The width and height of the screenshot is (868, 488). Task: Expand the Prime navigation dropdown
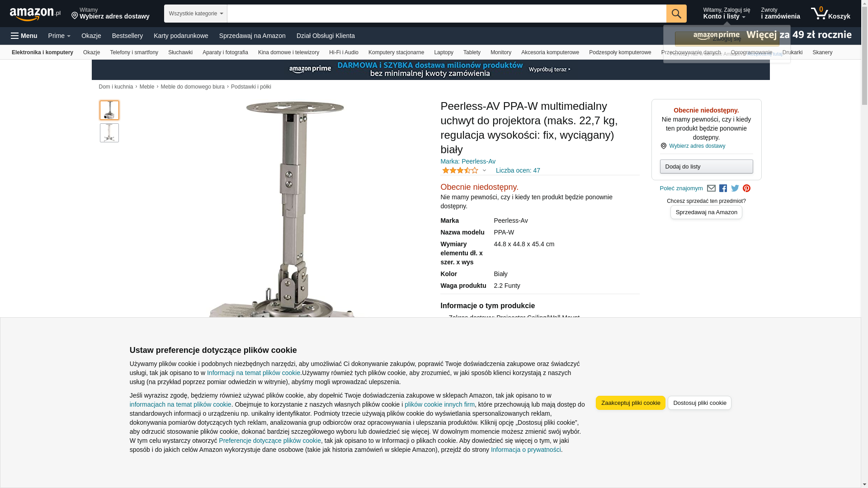(59, 36)
